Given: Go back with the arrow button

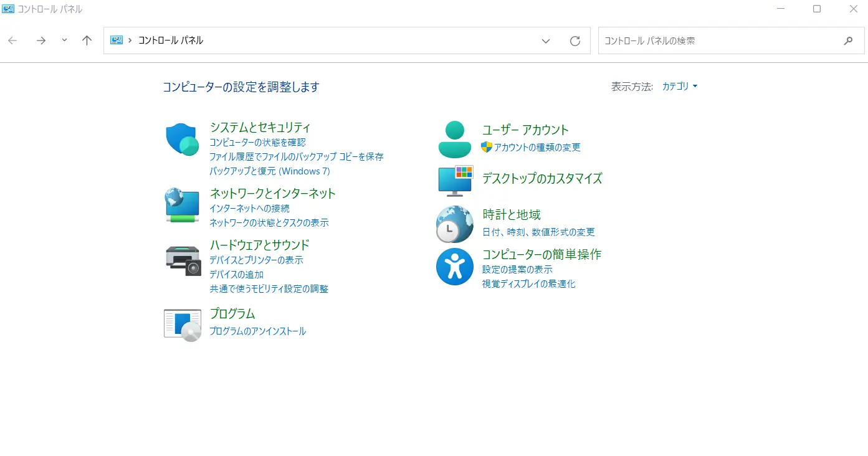Looking at the screenshot, I should 12,40.
